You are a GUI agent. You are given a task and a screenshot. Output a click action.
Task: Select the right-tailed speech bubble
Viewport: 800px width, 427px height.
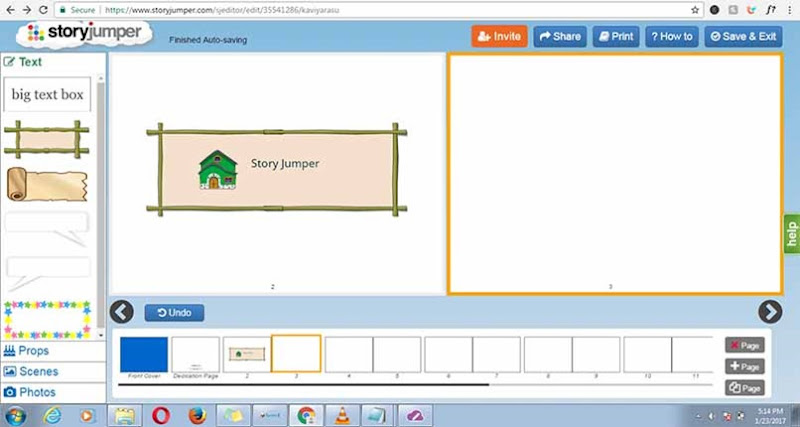point(47,228)
